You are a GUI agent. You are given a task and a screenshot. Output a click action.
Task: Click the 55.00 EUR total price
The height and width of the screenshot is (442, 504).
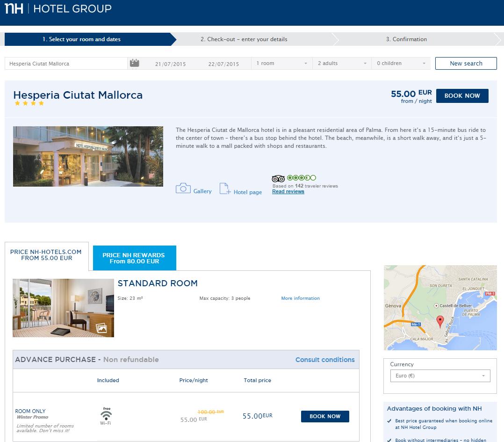[258, 416]
